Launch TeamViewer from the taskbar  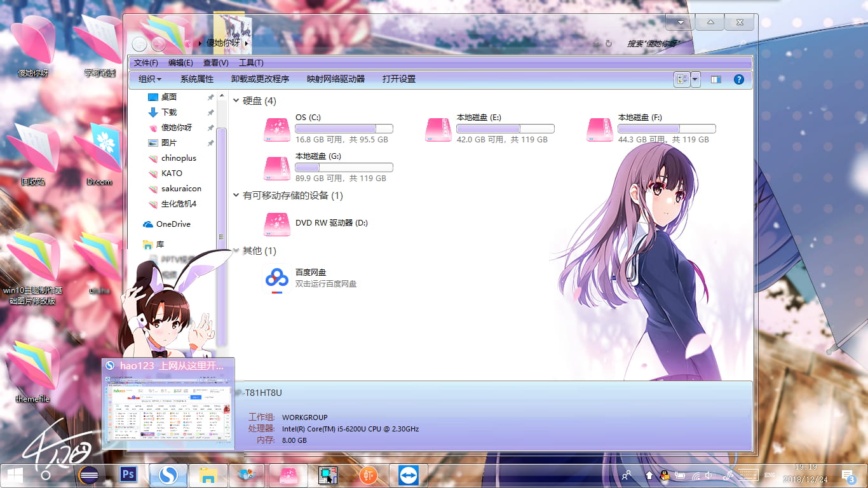pyautogui.click(x=407, y=475)
